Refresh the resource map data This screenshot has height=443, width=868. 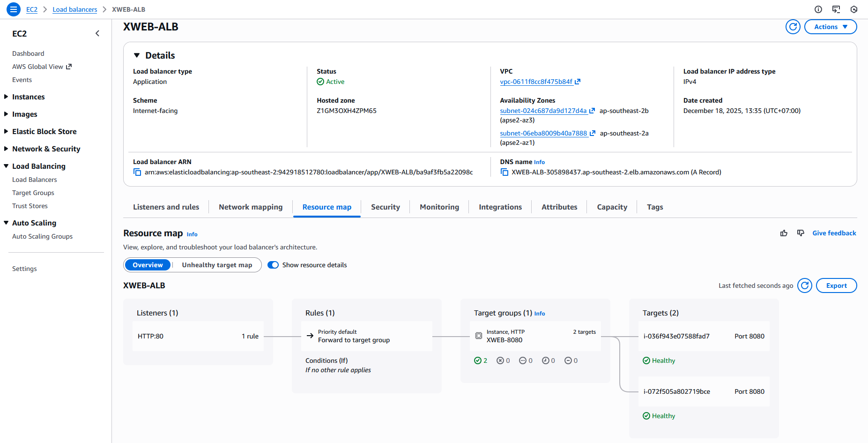(804, 285)
